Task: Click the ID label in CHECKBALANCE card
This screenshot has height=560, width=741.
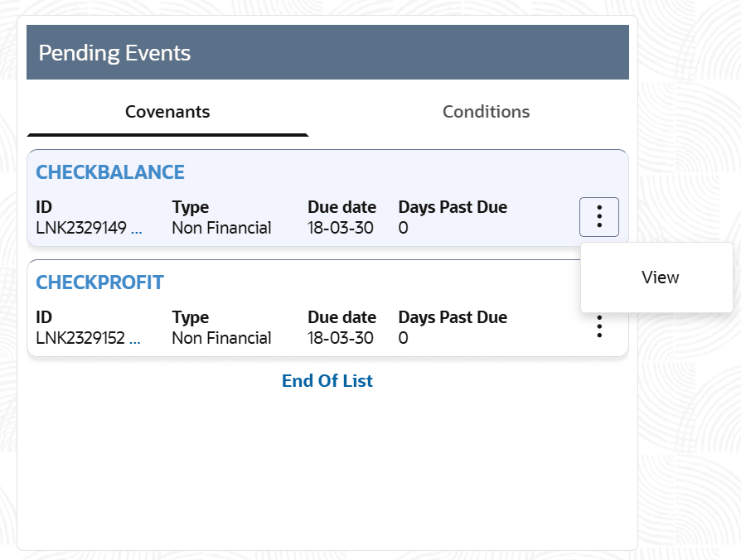Action: pyautogui.click(x=44, y=207)
